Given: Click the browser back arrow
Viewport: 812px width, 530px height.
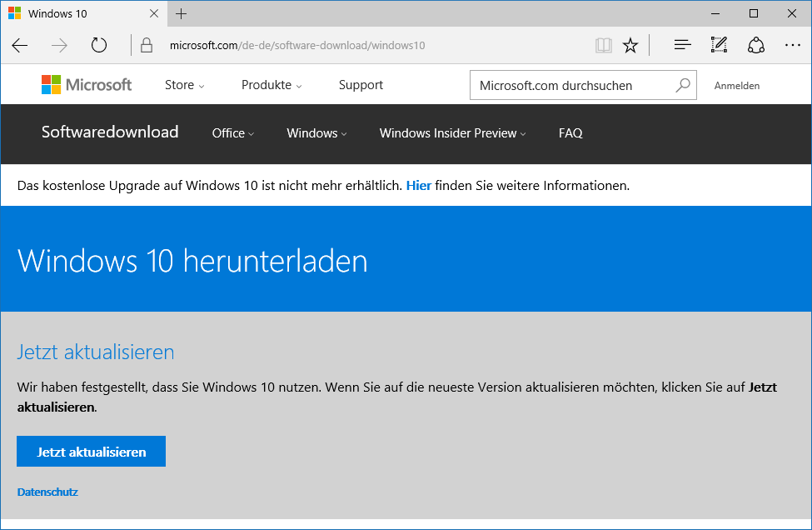Looking at the screenshot, I should point(20,45).
